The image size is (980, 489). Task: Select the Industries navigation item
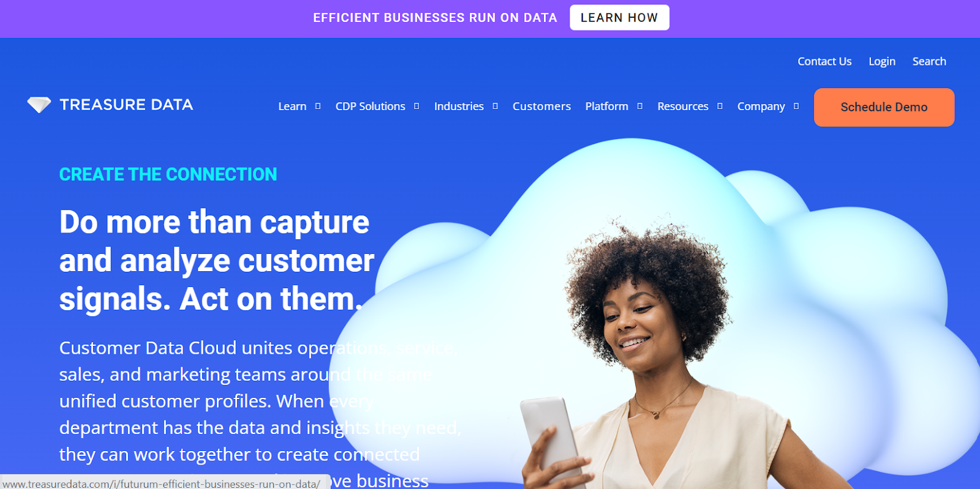tap(459, 106)
